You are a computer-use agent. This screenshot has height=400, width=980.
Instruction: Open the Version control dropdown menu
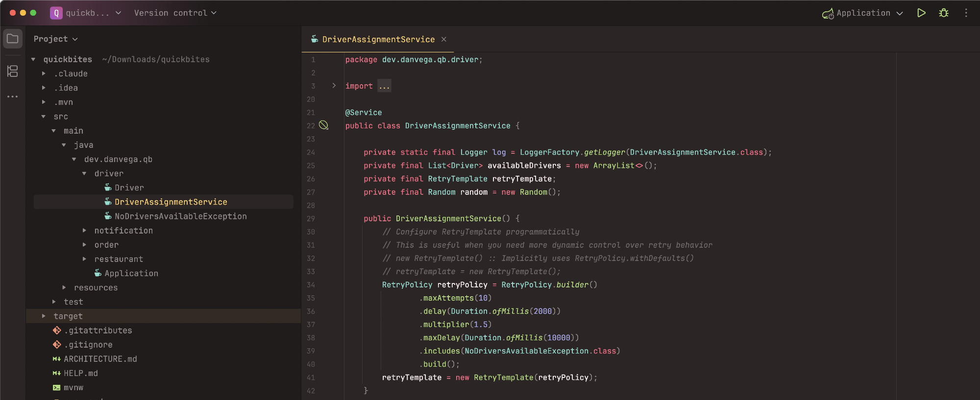pos(175,13)
